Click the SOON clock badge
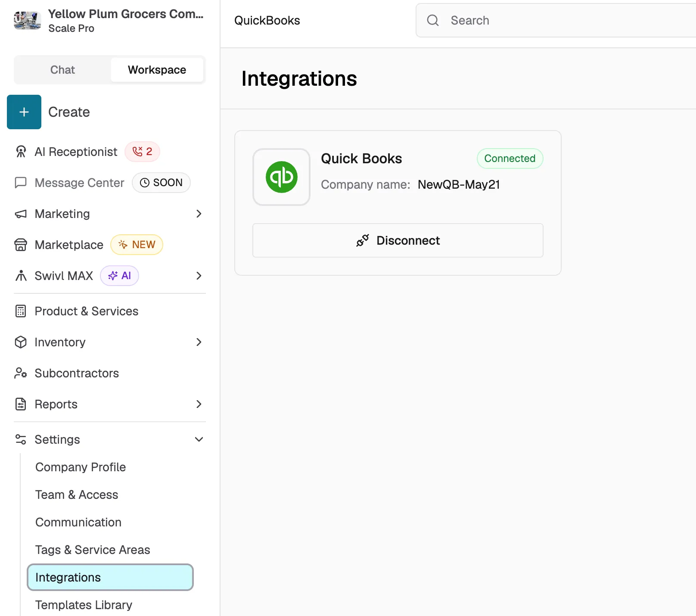 click(161, 183)
